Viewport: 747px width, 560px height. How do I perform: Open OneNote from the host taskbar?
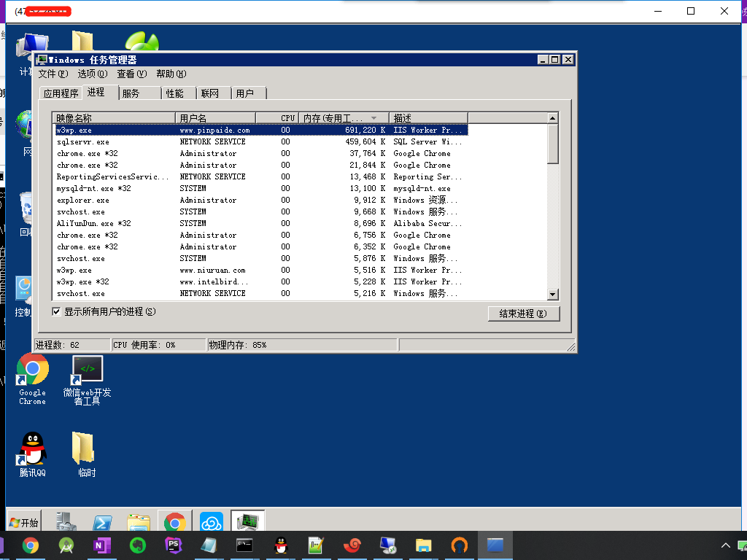coord(101,545)
